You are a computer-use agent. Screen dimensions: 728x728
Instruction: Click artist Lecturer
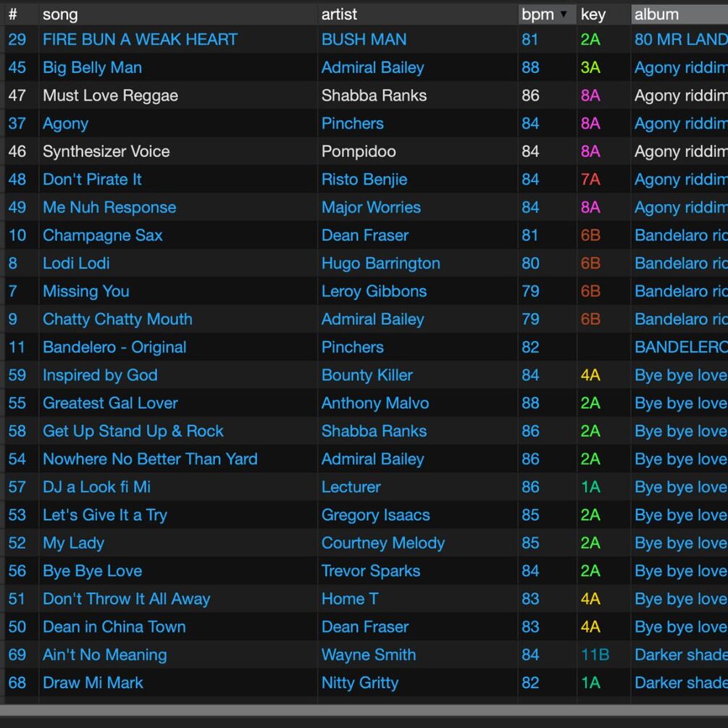[351, 487]
